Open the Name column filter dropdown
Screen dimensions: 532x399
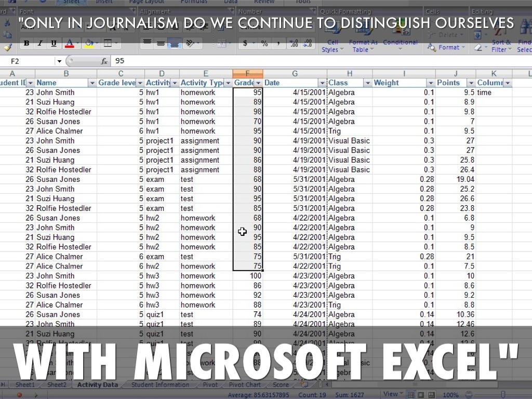92,83
